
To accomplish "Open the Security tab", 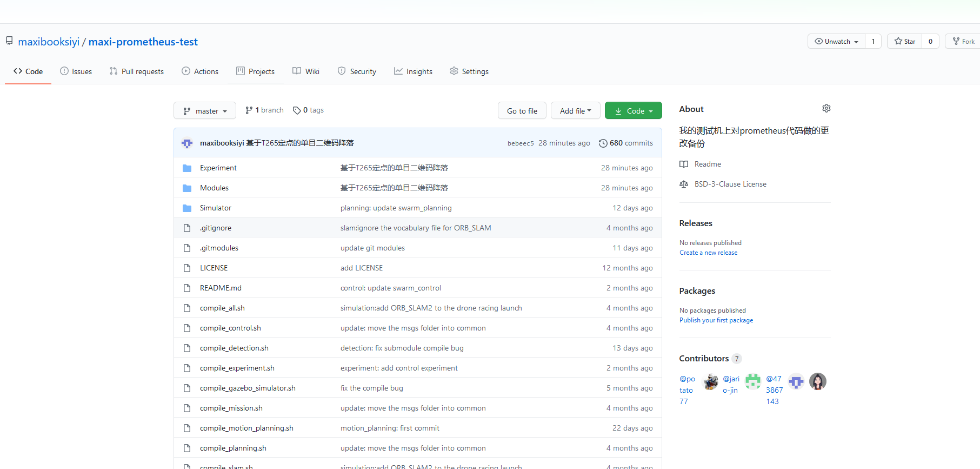I will coord(357,71).
